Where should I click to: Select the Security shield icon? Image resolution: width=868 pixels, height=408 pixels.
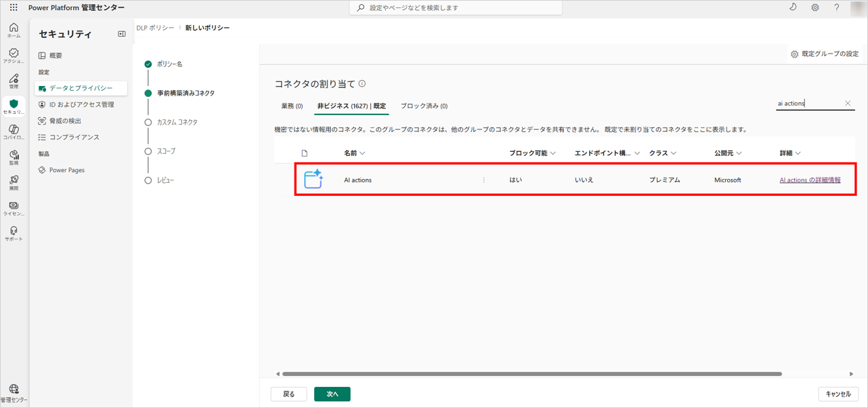click(14, 106)
